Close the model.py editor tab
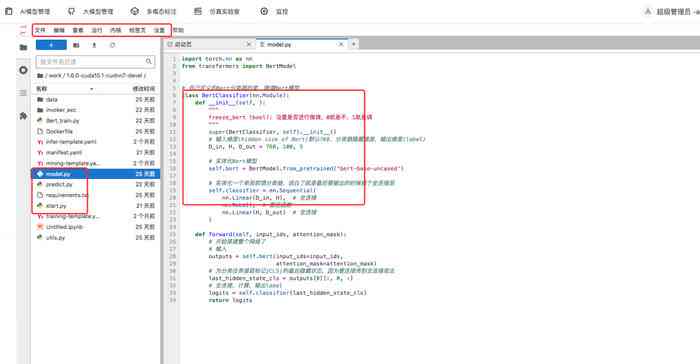Screen dimensions: 700x364 coord(341,44)
